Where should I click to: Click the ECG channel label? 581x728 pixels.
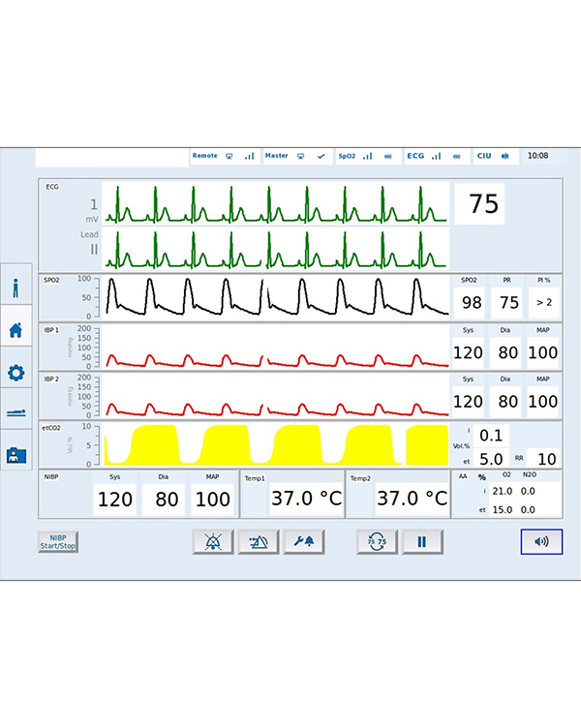click(x=52, y=187)
